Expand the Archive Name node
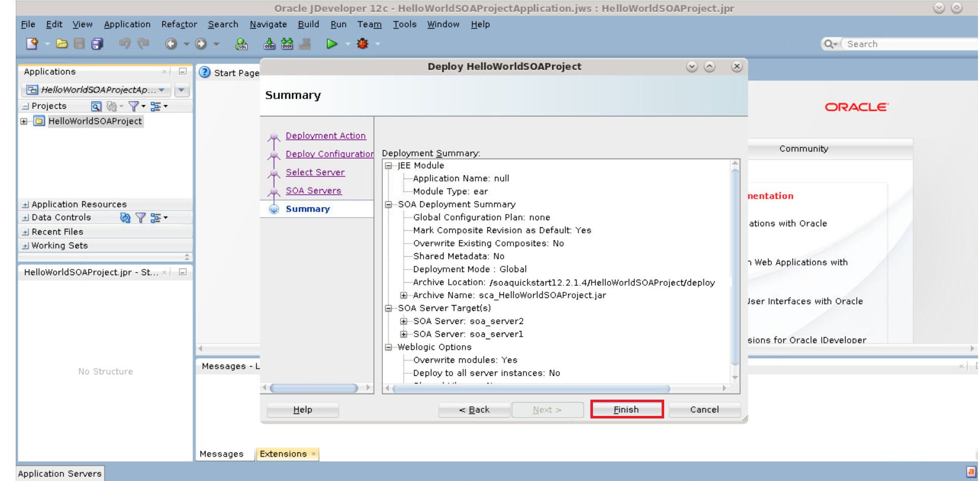 pyautogui.click(x=404, y=295)
